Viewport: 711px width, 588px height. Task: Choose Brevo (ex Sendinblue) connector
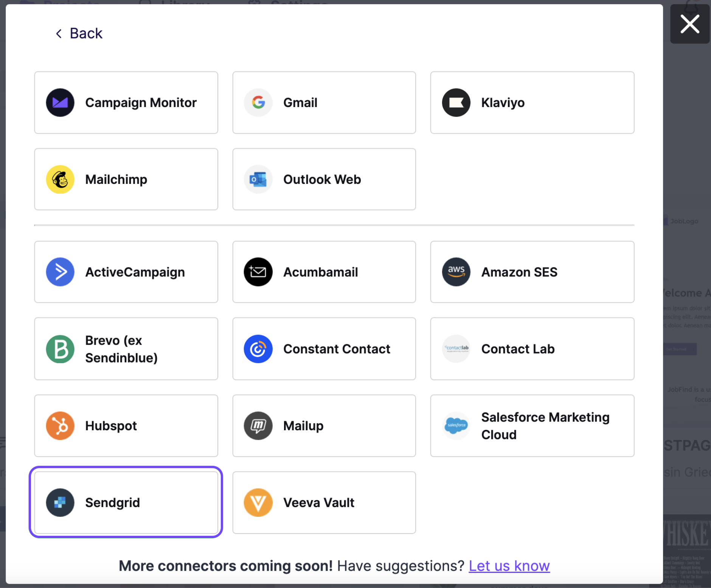click(126, 349)
